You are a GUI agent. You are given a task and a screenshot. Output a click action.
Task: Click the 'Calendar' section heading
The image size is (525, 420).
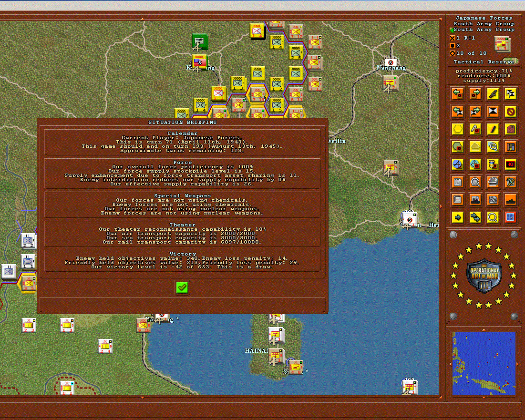tap(183, 133)
